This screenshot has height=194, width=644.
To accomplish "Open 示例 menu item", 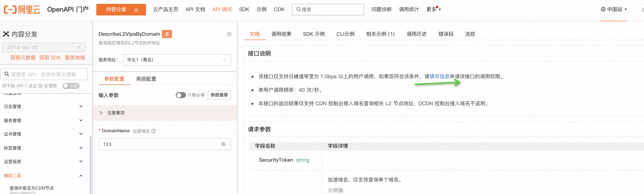I will 262,9.
